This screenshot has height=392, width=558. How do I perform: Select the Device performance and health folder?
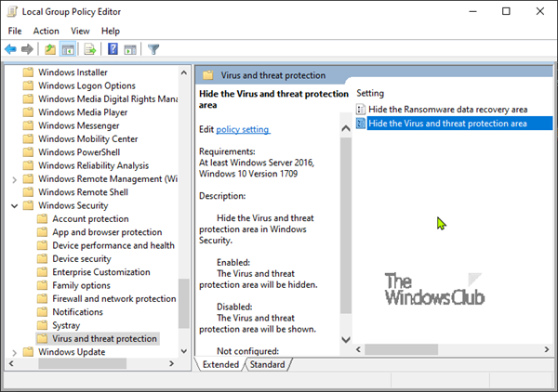click(113, 245)
